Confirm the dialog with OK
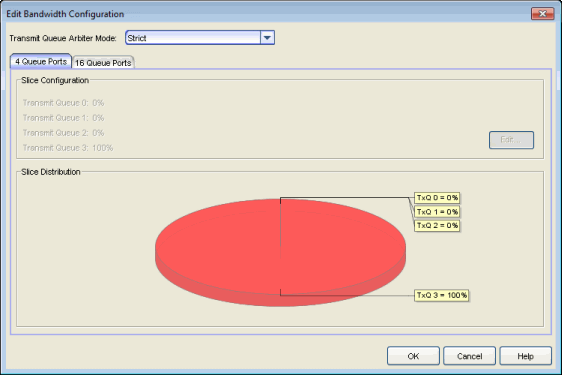 pos(413,356)
